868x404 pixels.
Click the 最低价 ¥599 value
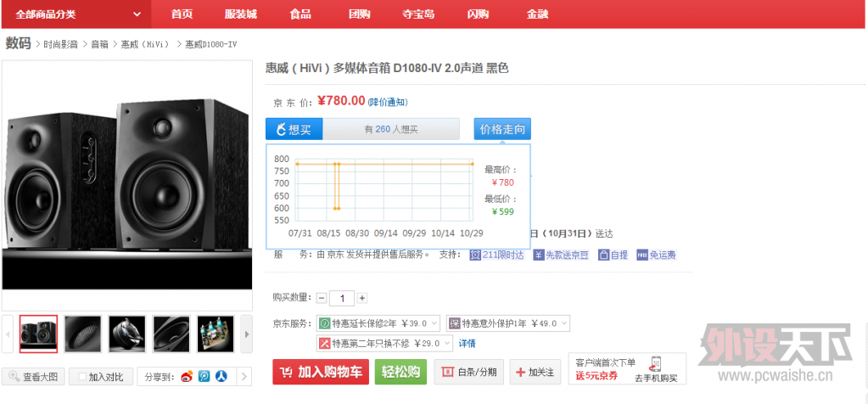click(502, 212)
